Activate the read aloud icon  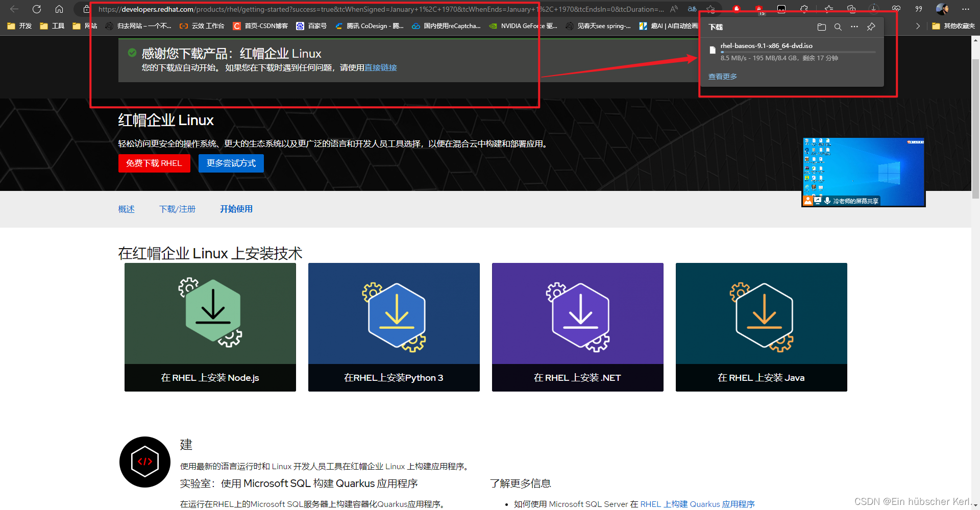674,9
